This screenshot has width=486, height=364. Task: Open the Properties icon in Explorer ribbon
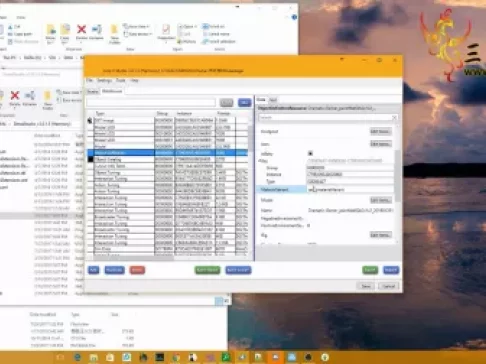tap(166, 32)
